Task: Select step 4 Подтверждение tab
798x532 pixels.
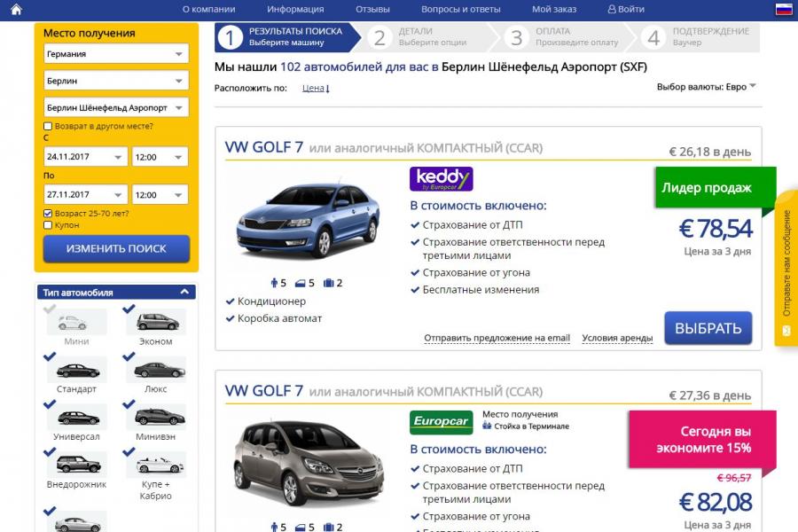Action: (x=699, y=37)
